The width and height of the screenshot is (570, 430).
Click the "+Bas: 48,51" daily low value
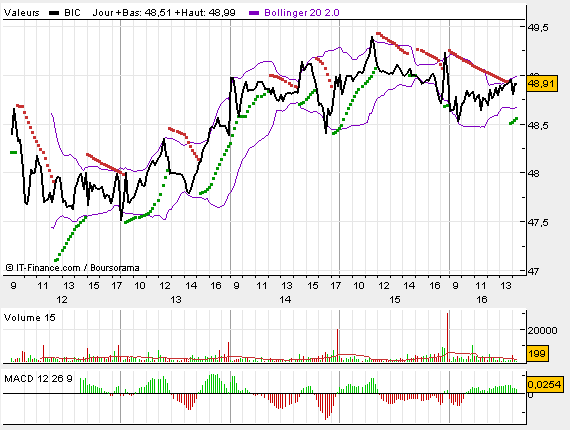[x=143, y=13]
